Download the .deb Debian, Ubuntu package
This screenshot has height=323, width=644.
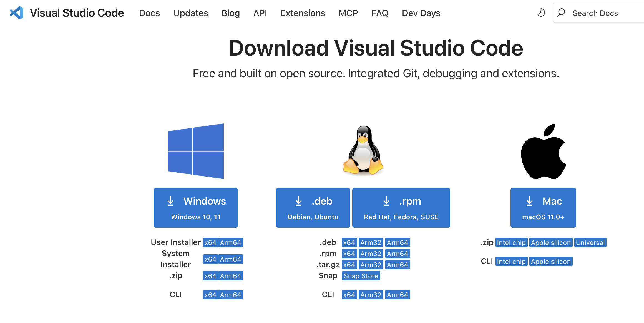pos(313,208)
